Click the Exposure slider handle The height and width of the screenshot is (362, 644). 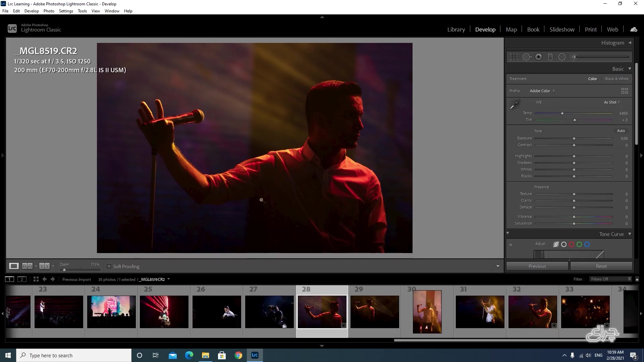point(574,138)
